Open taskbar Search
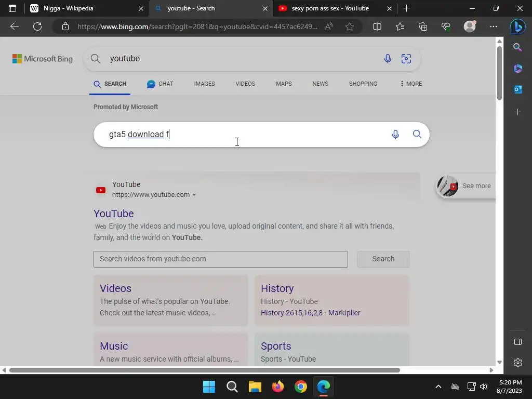Viewport: 532px width, 399px height. 232,387
